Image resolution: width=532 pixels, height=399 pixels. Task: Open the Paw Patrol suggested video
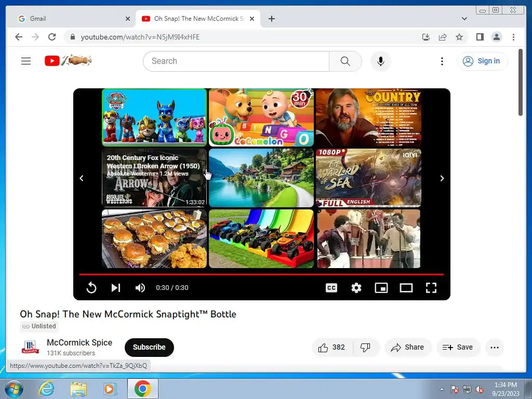pyautogui.click(x=154, y=117)
